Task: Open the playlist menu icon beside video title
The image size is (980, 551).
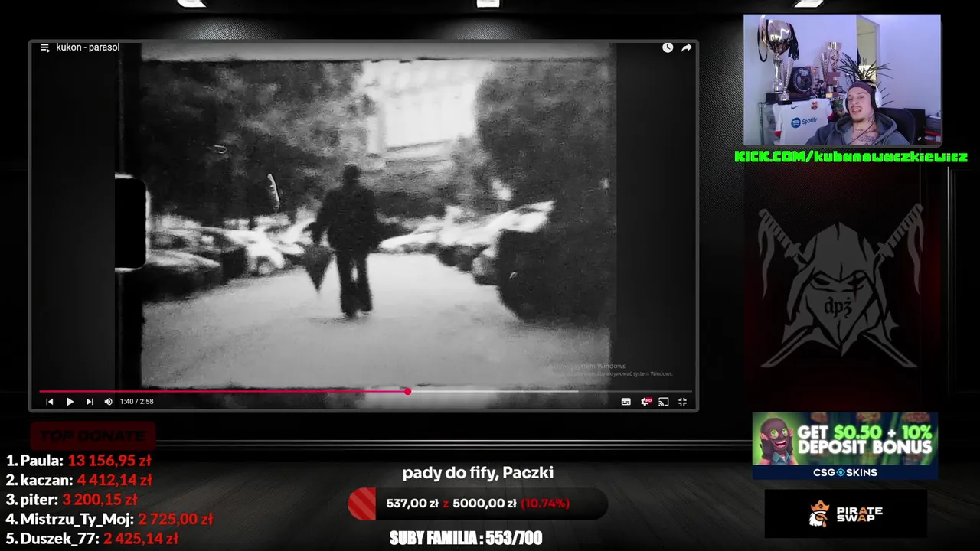Action: (45, 47)
